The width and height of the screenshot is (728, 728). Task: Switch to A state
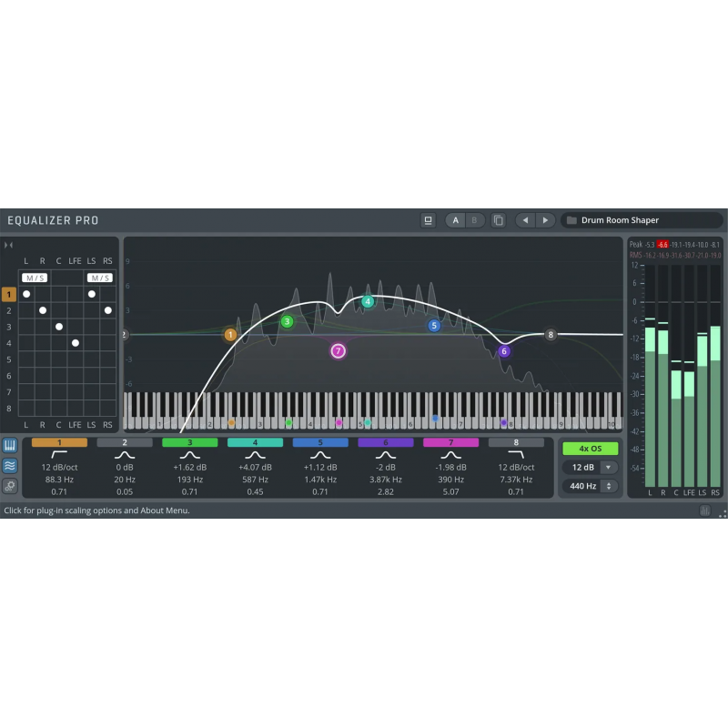(x=456, y=220)
